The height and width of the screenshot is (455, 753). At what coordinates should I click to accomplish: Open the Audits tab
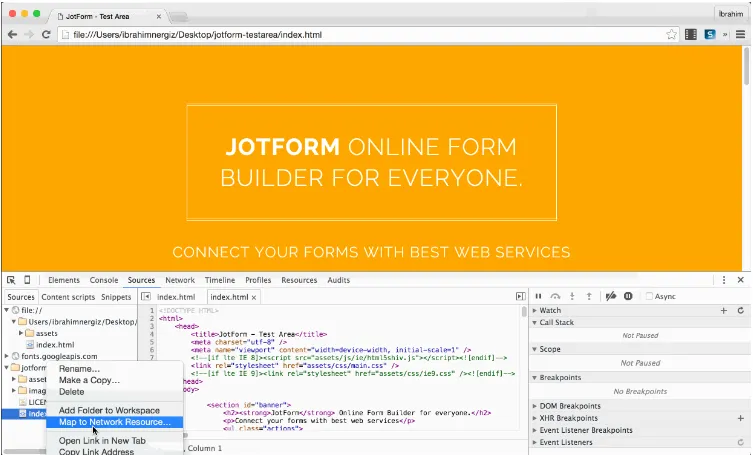(x=339, y=280)
